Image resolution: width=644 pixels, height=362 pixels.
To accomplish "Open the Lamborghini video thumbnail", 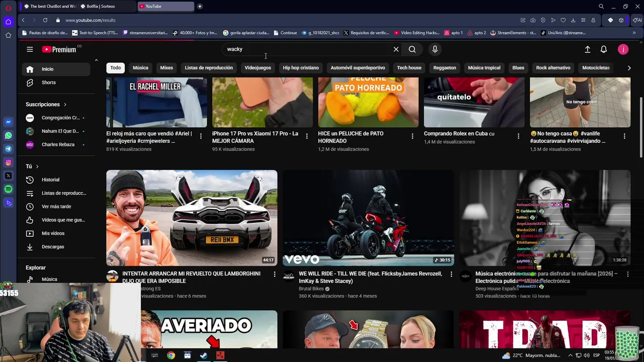I will coord(192,218).
